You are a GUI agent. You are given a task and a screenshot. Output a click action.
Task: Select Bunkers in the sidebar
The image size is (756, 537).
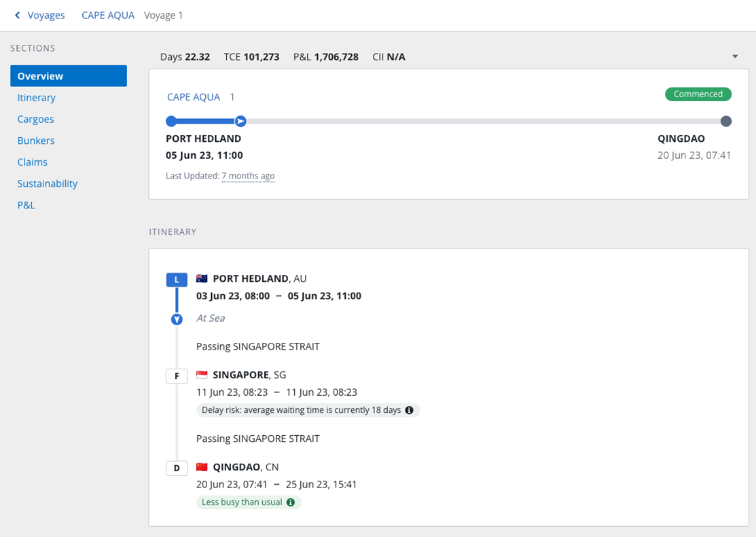[x=36, y=141]
